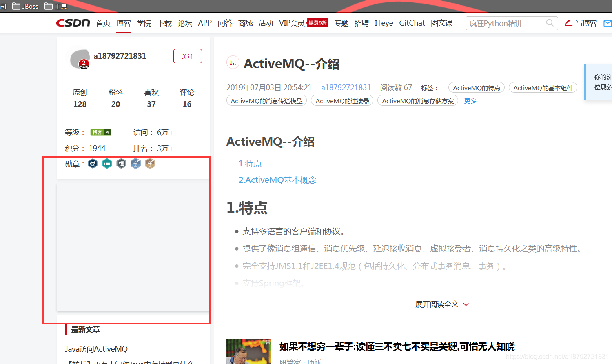Click the article title ActiveMQ--介绍
The width and height of the screenshot is (612, 364).
(x=292, y=64)
